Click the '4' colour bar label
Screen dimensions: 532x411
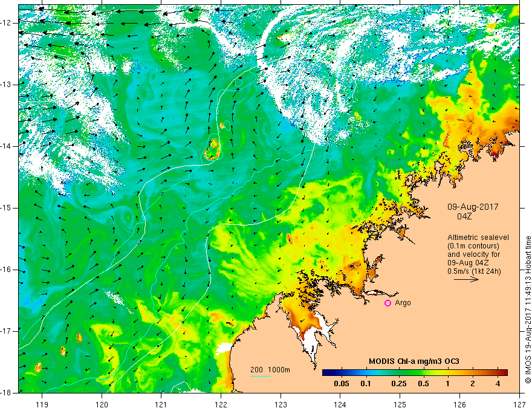[x=498, y=384]
